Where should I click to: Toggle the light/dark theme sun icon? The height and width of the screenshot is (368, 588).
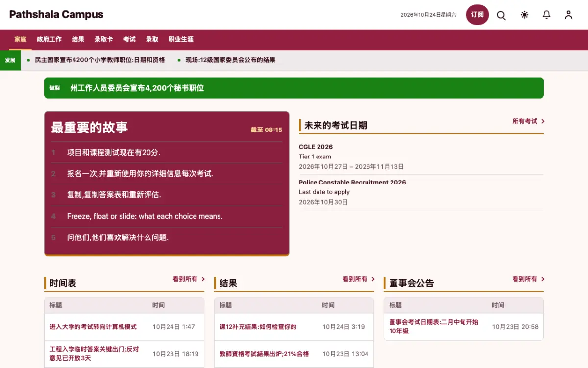pyautogui.click(x=524, y=15)
